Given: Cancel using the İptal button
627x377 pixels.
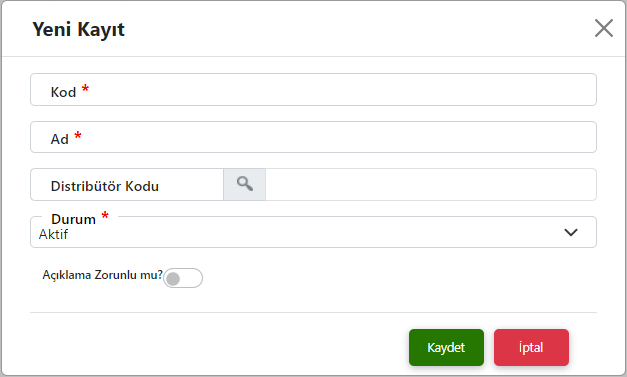Looking at the screenshot, I should coord(531,347).
